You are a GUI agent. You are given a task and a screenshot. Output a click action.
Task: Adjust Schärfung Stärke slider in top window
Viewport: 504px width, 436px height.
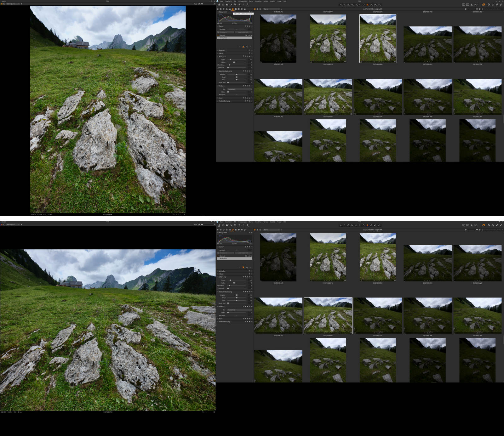click(230, 59)
